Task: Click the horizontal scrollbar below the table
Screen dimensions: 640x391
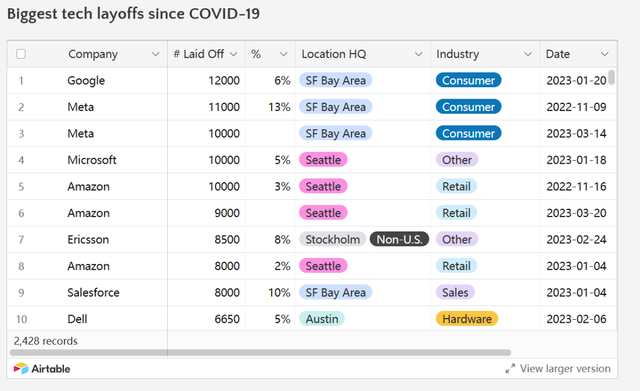Action: (260, 352)
